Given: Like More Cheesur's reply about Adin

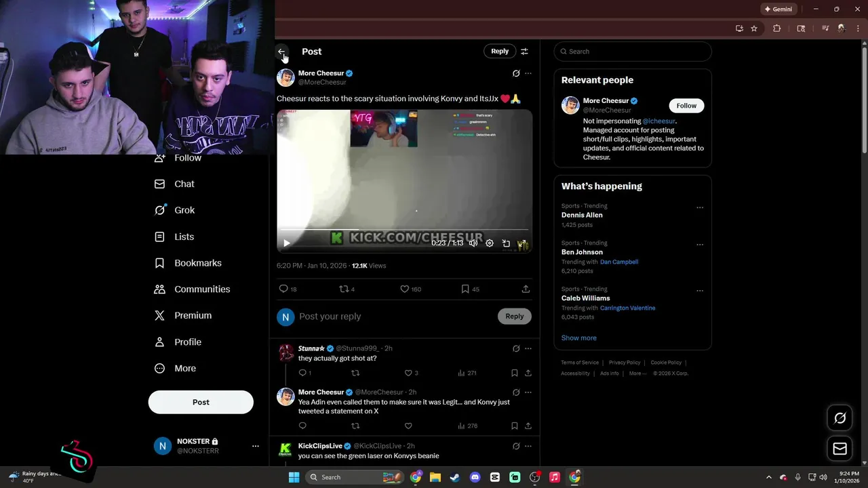Looking at the screenshot, I should pos(408,426).
